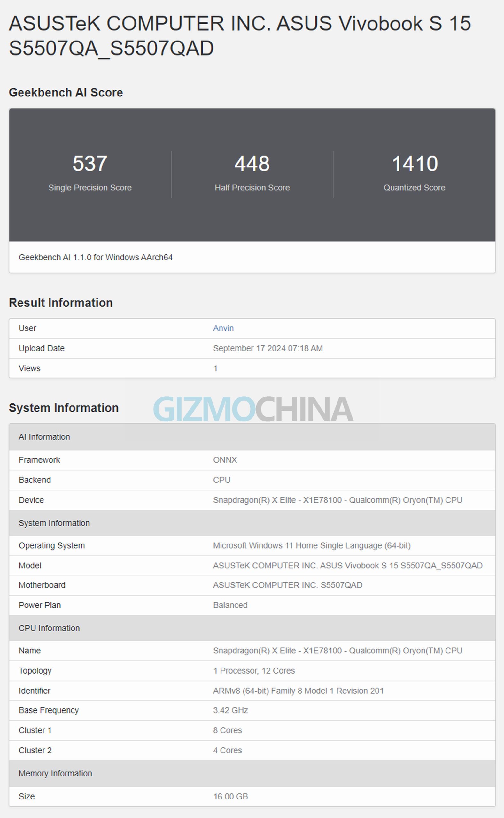Select ASUSTeK COMPUTER INC. S5507QAD motherboard value
Image resolution: width=504 pixels, height=818 pixels.
coord(287,585)
